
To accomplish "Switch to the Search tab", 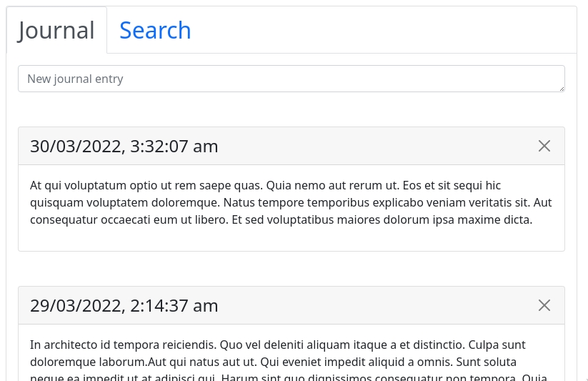I will click(x=155, y=30).
